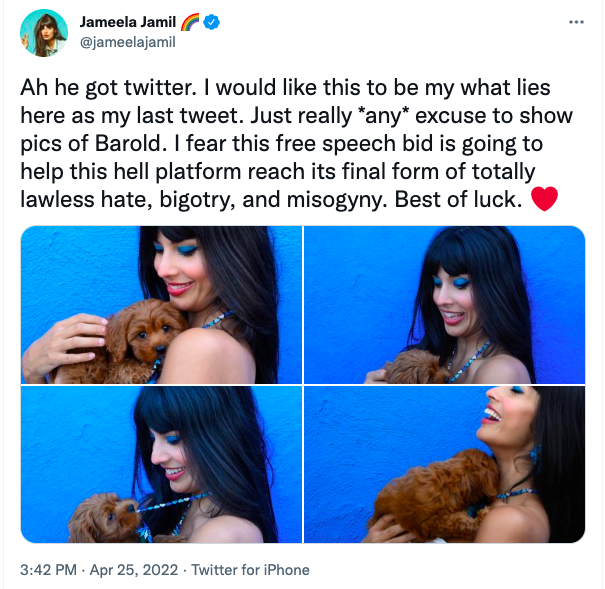Click the puppy's face in the top-left photo
The width and height of the screenshot is (605, 589).
150,332
